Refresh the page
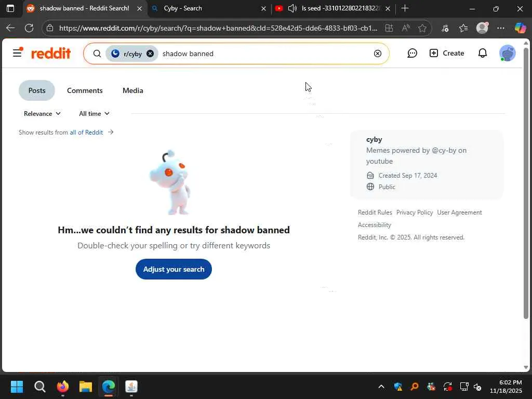532x399 pixels. [x=29, y=28]
